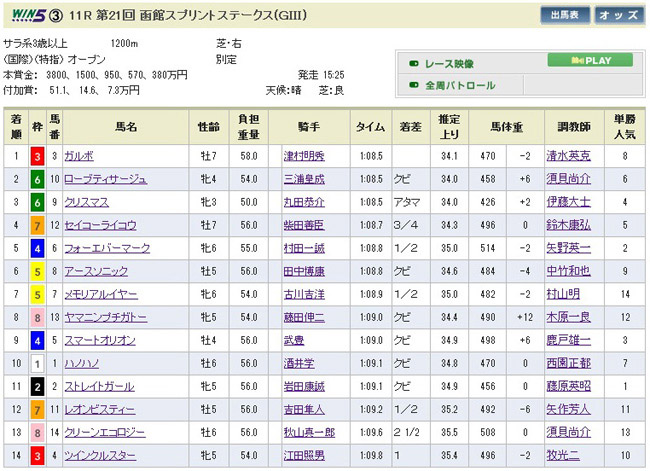Switch to the オッズ tab
The image size is (650, 471).
(619, 15)
